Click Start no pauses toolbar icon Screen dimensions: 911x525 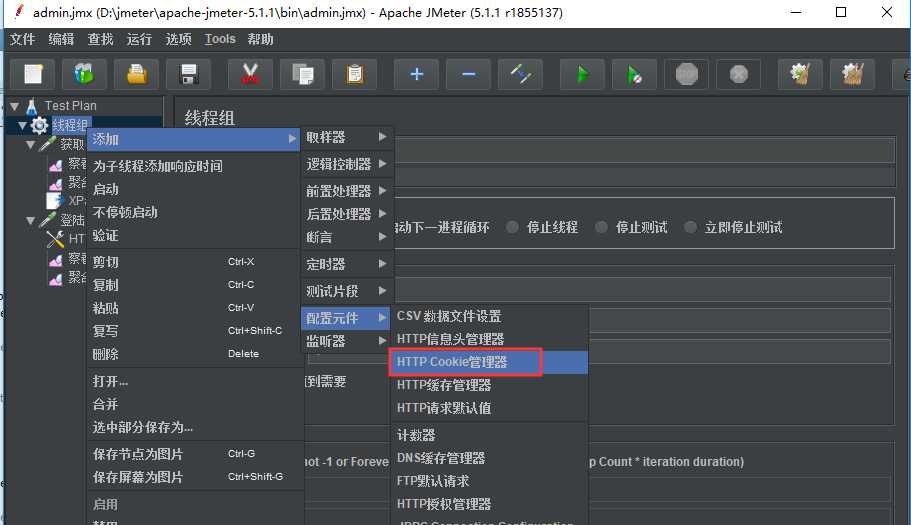(634, 74)
